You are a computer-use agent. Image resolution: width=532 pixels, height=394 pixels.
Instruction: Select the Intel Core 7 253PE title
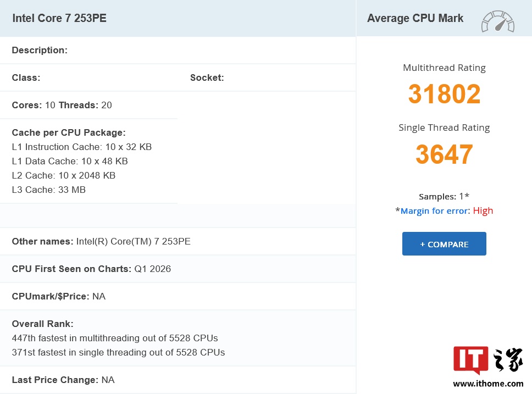tap(59, 18)
